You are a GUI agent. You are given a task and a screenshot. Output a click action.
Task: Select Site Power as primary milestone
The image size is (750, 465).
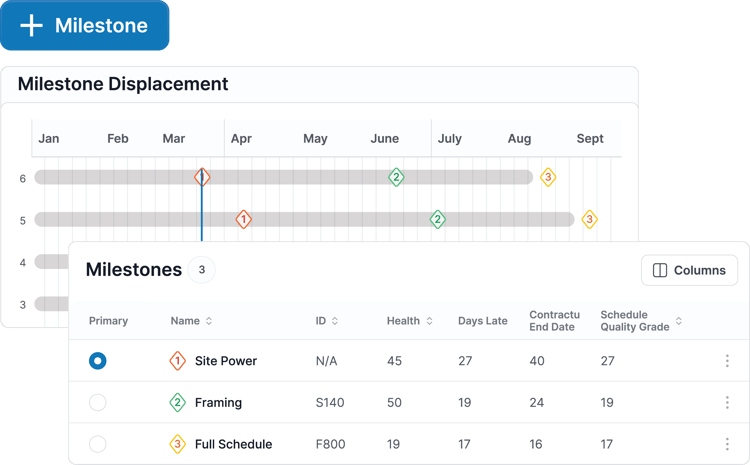click(x=98, y=361)
